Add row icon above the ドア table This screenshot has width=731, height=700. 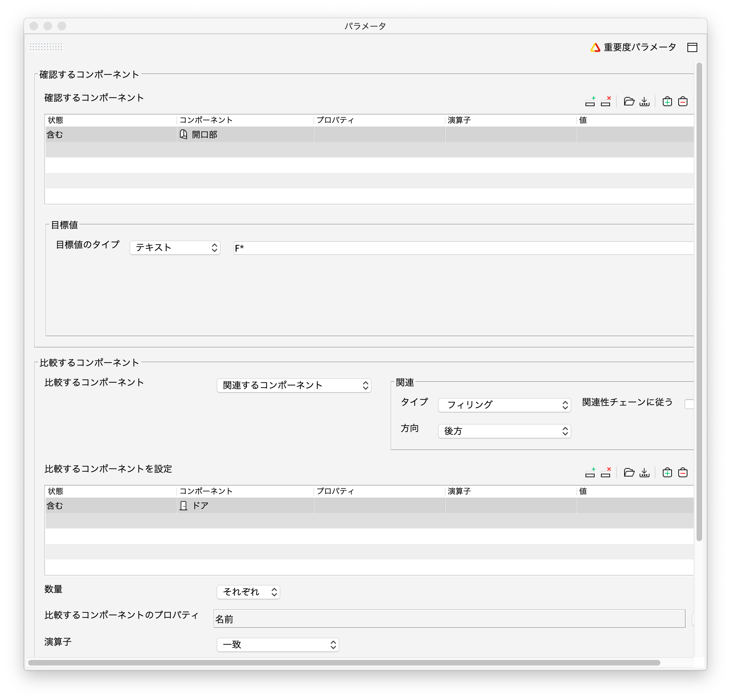pyautogui.click(x=590, y=473)
